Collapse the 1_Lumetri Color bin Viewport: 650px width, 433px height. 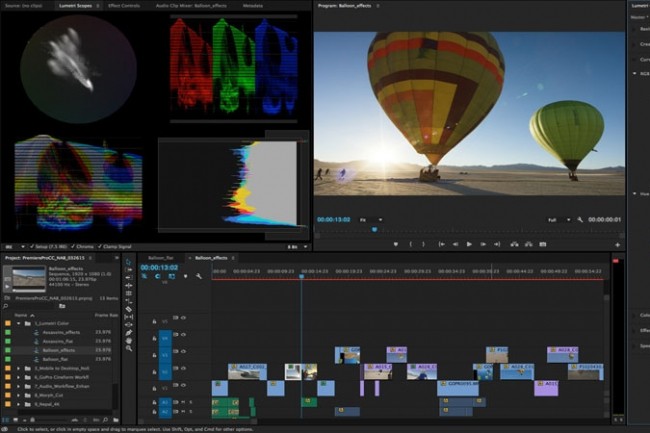point(19,323)
